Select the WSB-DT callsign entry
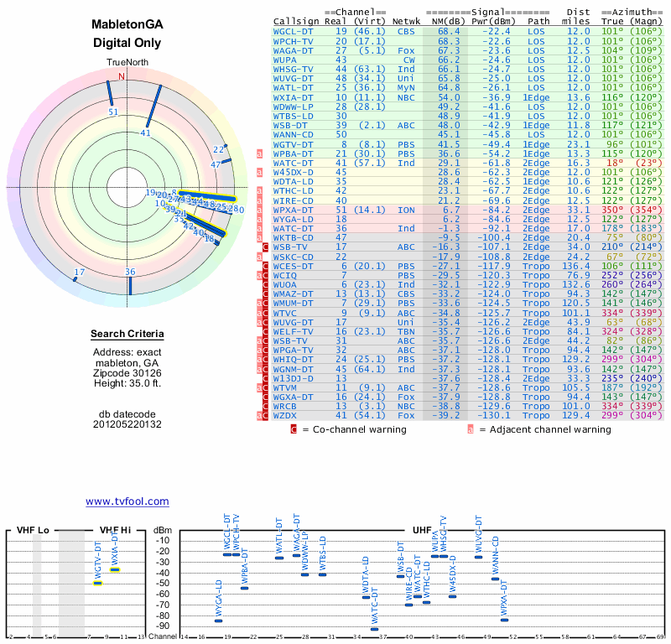The height and width of the screenshot is (644, 671). tap(290, 126)
